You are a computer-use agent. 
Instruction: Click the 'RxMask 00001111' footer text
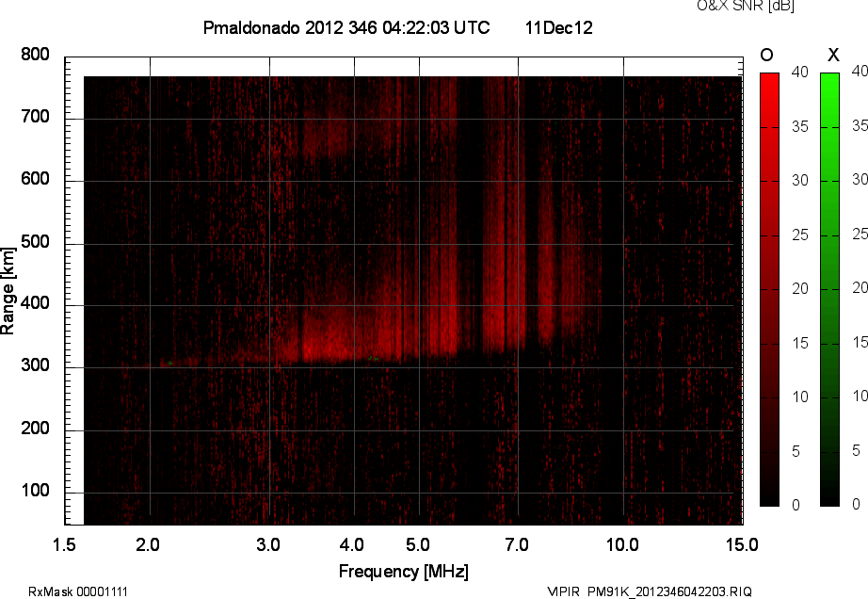click(78, 591)
